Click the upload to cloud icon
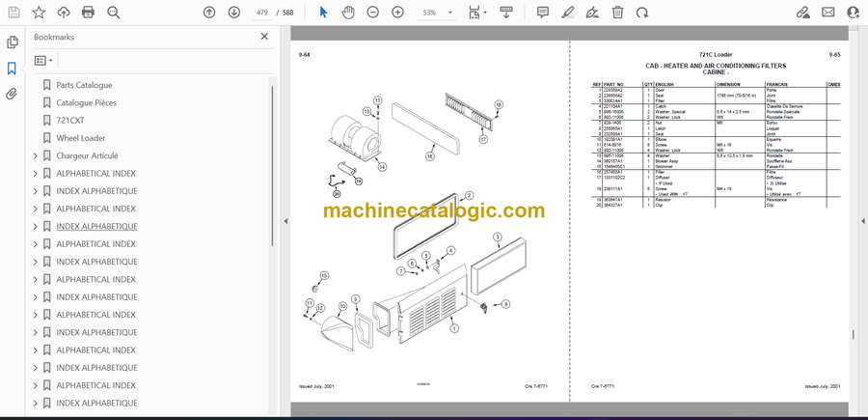Viewport: 868px width, 420px height. [x=64, y=13]
